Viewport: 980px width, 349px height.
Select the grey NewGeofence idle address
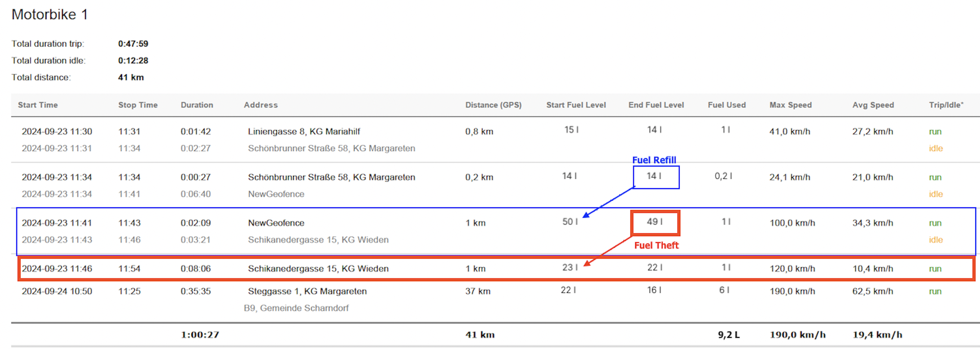pyautogui.click(x=276, y=194)
